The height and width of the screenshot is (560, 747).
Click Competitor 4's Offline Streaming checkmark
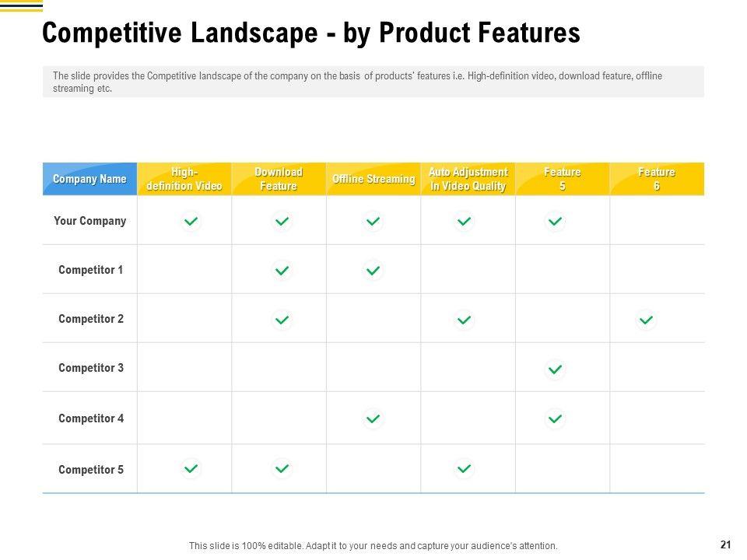click(373, 419)
